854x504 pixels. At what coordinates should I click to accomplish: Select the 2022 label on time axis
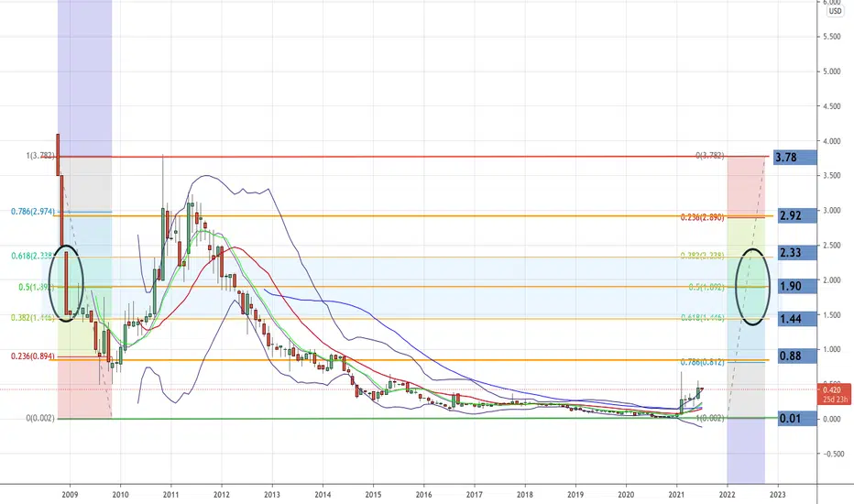[x=728, y=495]
